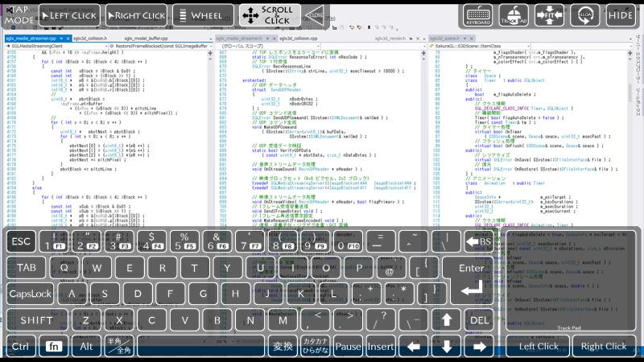Toggle the CapsLock key
This screenshot has height=362, width=644.
pyautogui.click(x=31, y=294)
